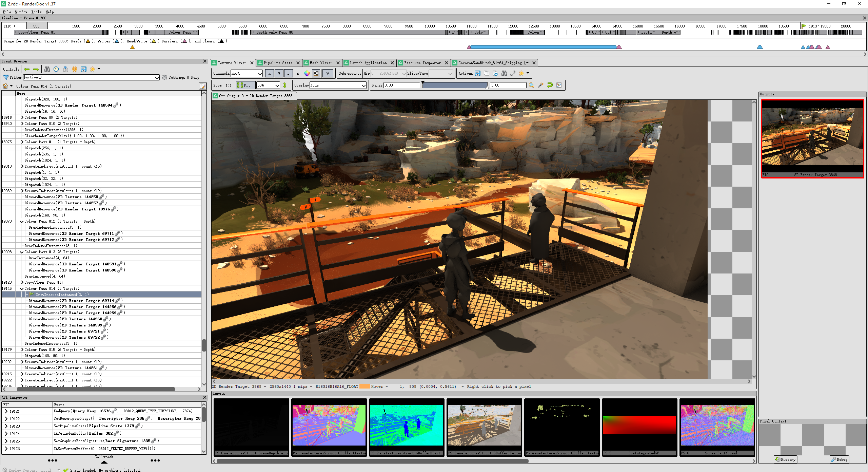
Task: Click the History button in Pixel Context
Action: 785,459
